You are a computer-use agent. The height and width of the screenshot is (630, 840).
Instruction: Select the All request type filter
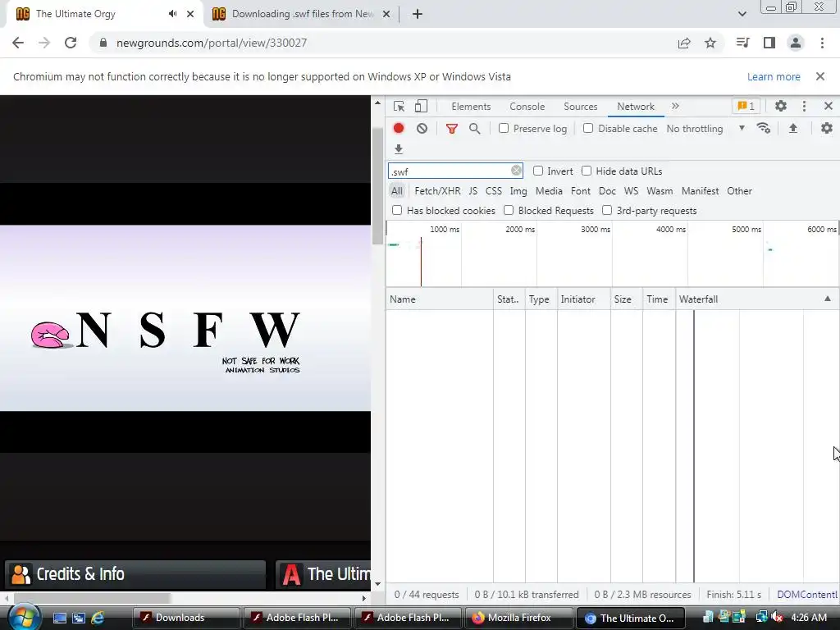click(396, 190)
